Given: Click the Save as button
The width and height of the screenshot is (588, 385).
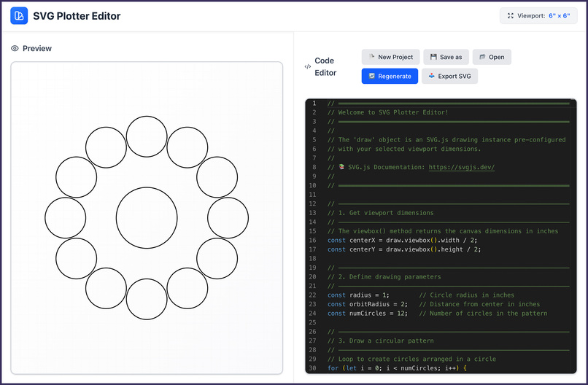Looking at the screenshot, I should pos(446,57).
